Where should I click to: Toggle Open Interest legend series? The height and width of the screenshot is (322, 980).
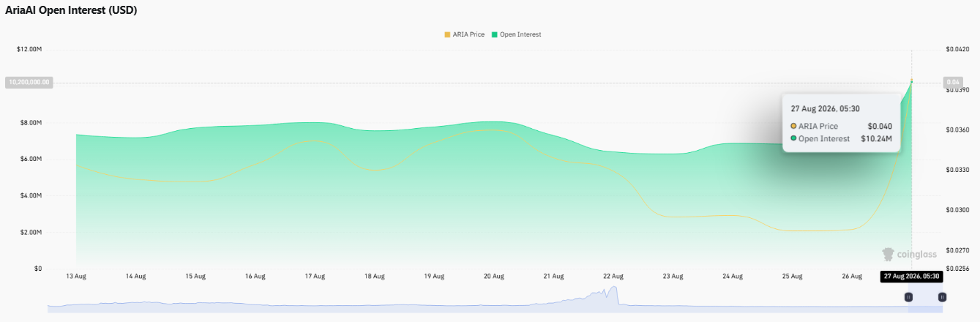tap(517, 34)
